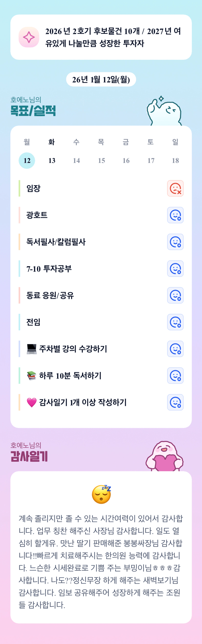Click the gratitude diary text entry

click(x=101, y=561)
